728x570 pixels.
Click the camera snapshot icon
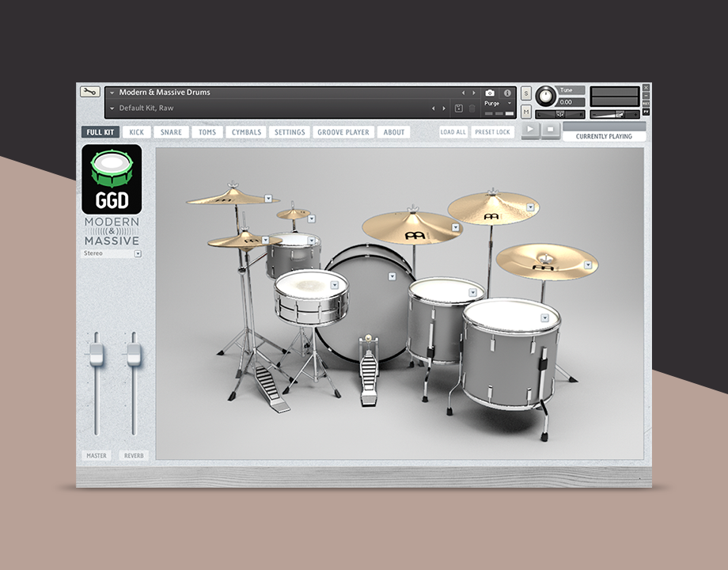[490, 93]
